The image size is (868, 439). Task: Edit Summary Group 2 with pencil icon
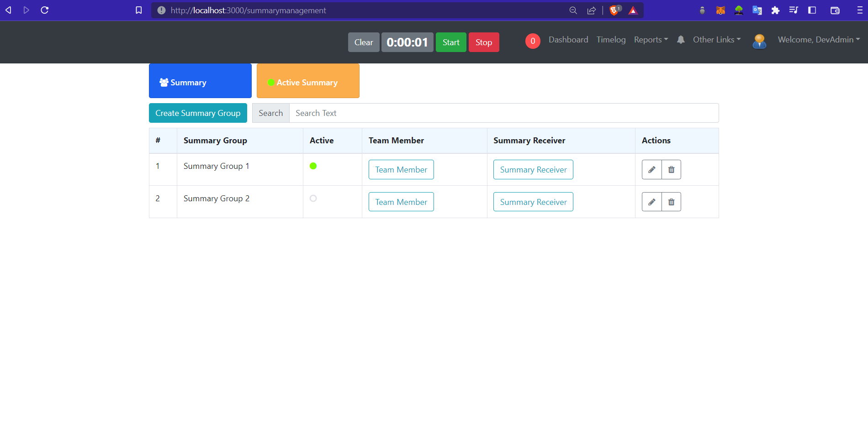pos(651,202)
